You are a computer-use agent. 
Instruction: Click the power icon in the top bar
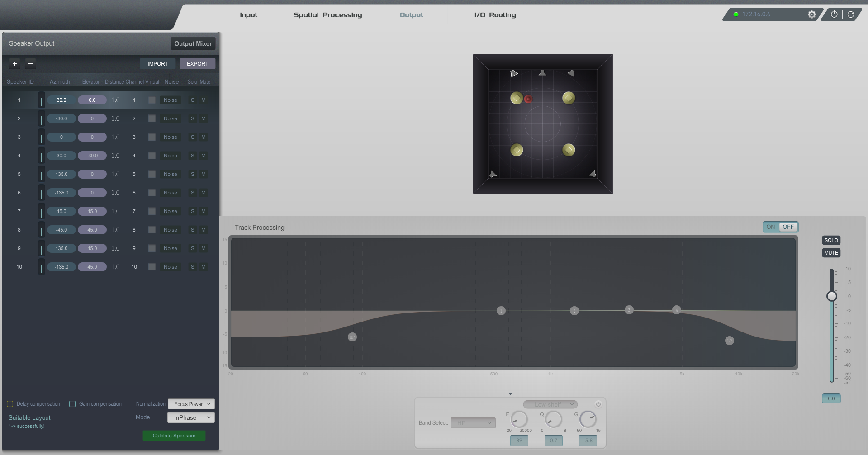tap(834, 14)
